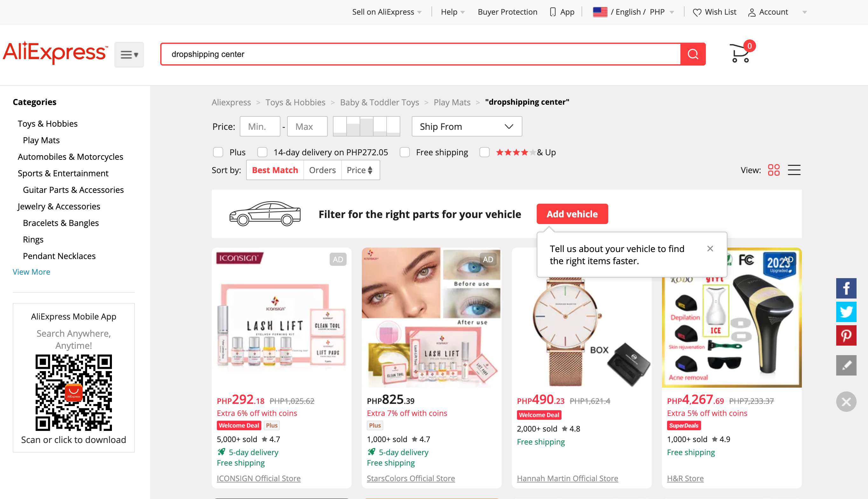The width and height of the screenshot is (868, 499).
Task: Check the 4 stars & Up filter
Action: pyautogui.click(x=484, y=152)
